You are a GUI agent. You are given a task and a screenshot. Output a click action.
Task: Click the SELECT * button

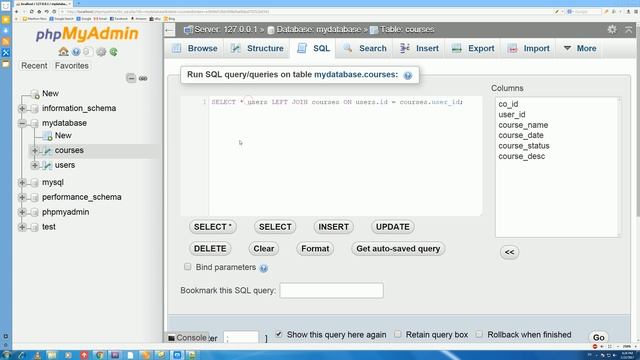(213, 227)
